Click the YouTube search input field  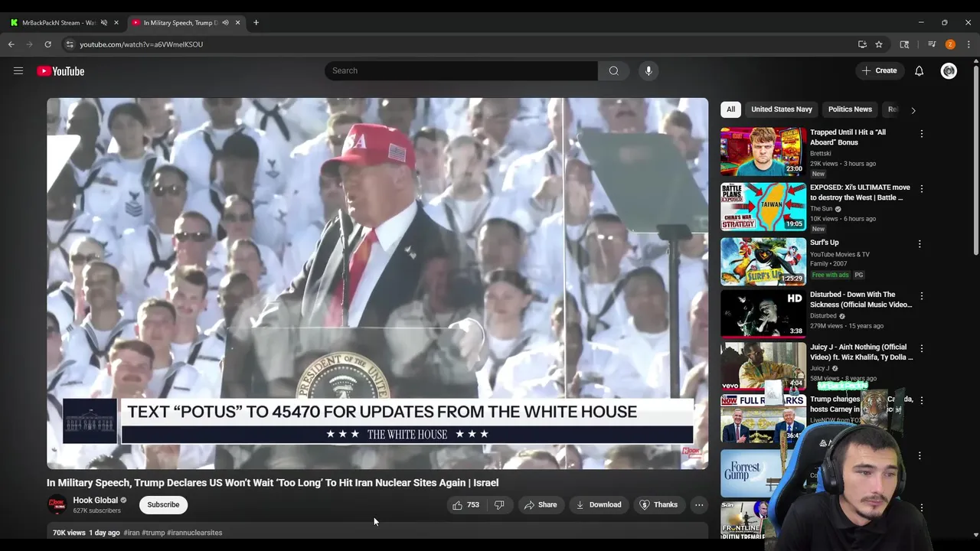[461, 70]
